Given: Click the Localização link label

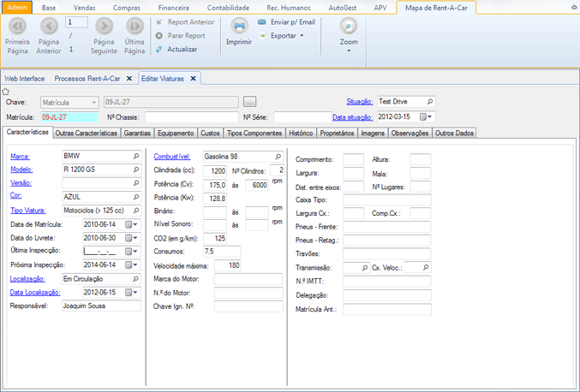Looking at the screenshot, I should coord(27,279).
